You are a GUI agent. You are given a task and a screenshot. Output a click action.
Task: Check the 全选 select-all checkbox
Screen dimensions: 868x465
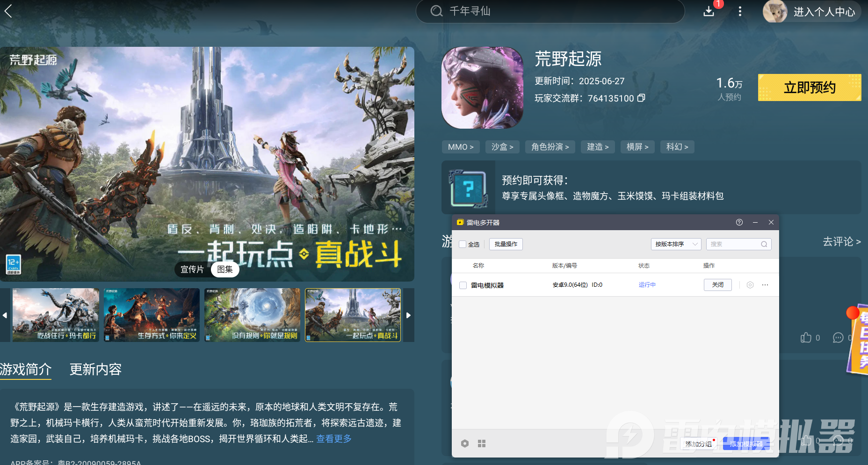(x=463, y=244)
